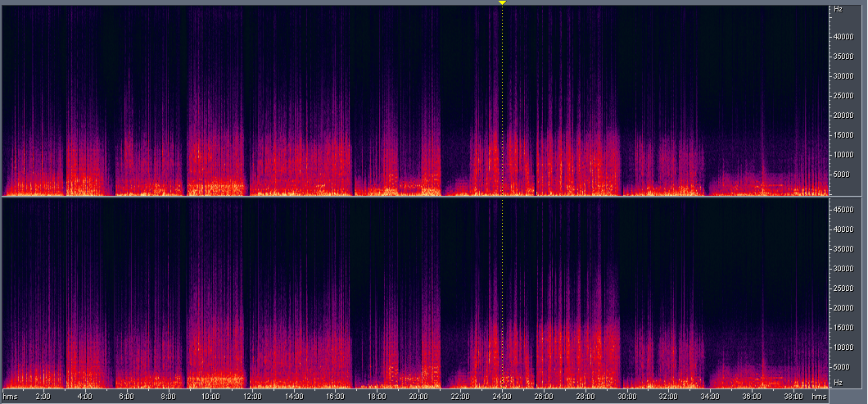Image resolution: width=868 pixels, height=404 pixels.
Task: Click the 12:00 mark on the time ruler
Action: pyautogui.click(x=252, y=397)
